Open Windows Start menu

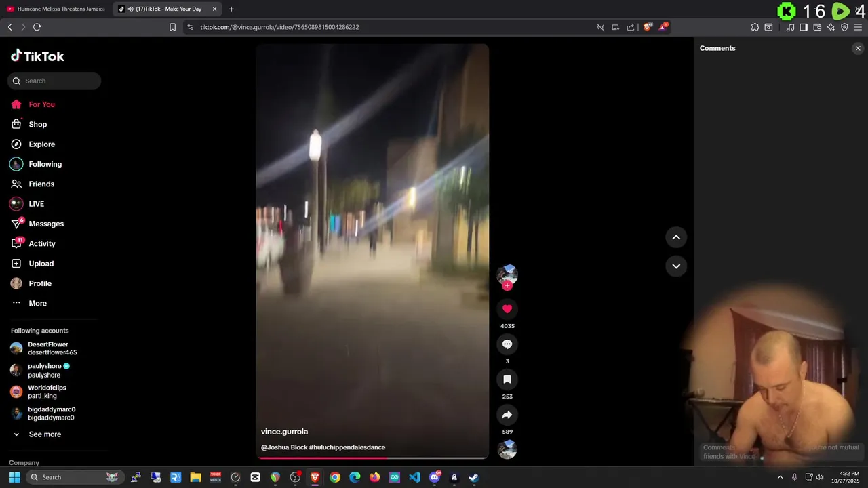point(14,477)
